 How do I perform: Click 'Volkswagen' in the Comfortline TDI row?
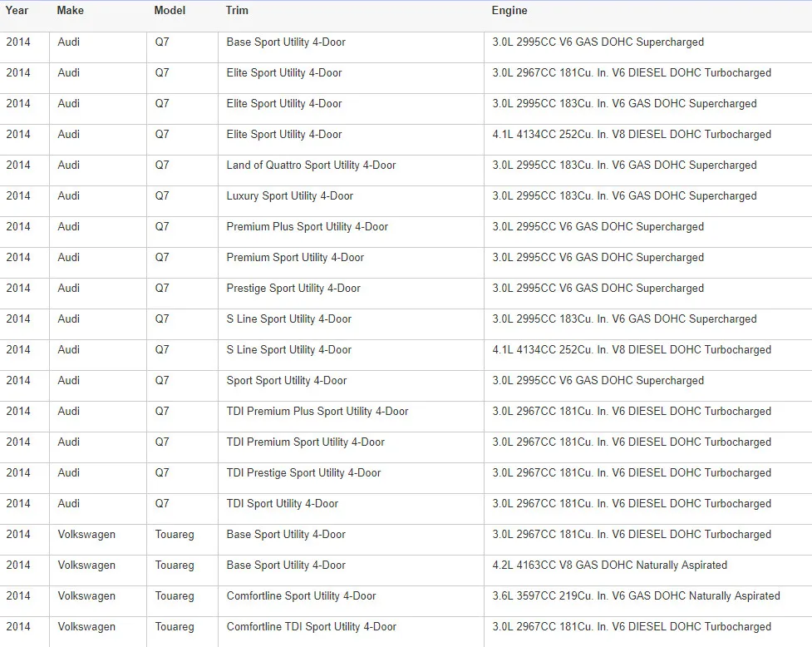point(86,626)
